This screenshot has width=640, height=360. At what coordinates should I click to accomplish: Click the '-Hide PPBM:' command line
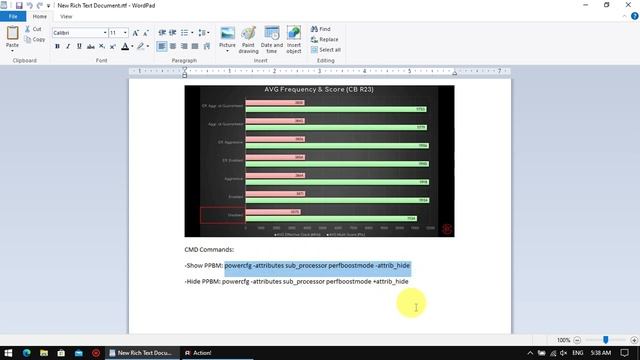point(296,281)
